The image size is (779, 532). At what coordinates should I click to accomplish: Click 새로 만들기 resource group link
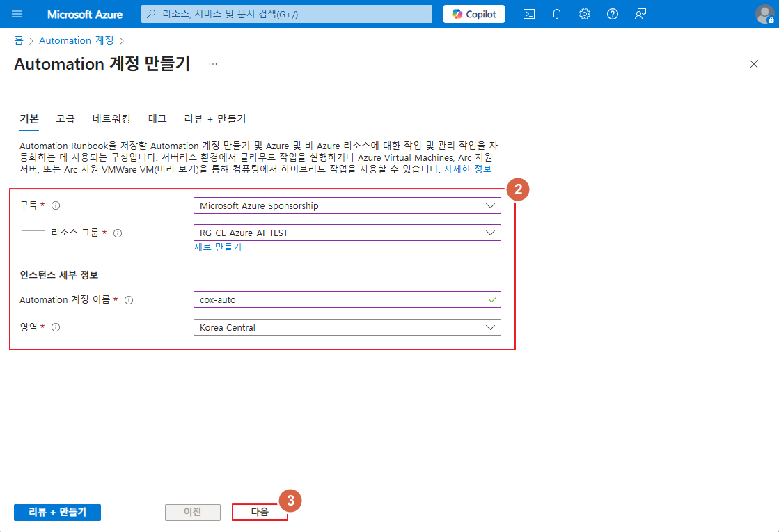(x=218, y=247)
